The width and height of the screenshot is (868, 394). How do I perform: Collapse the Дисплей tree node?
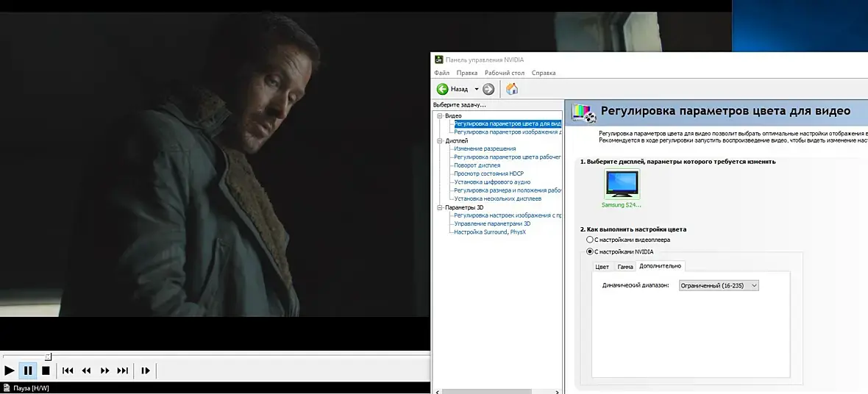(440, 140)
